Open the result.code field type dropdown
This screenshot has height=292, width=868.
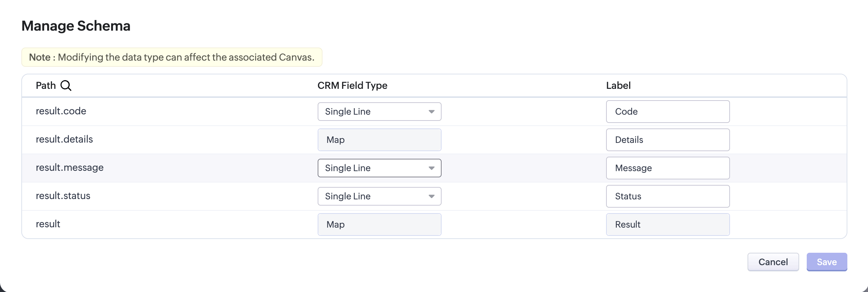point(379,112)
